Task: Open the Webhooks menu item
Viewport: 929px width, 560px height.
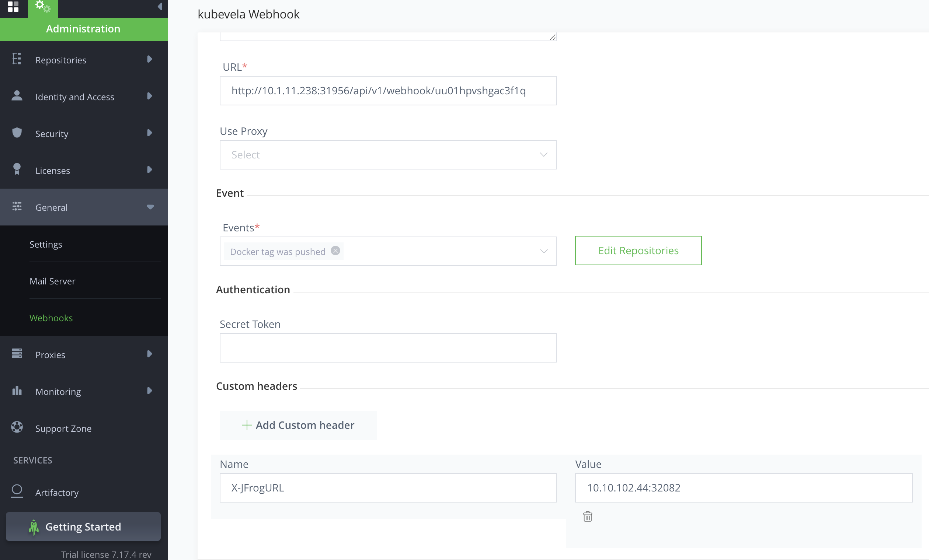Action: [51, 318]
